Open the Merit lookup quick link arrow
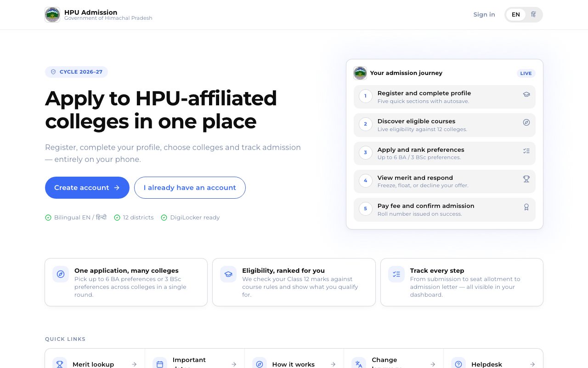This screenshot has width=588, height=368. (x=134, y=364)
